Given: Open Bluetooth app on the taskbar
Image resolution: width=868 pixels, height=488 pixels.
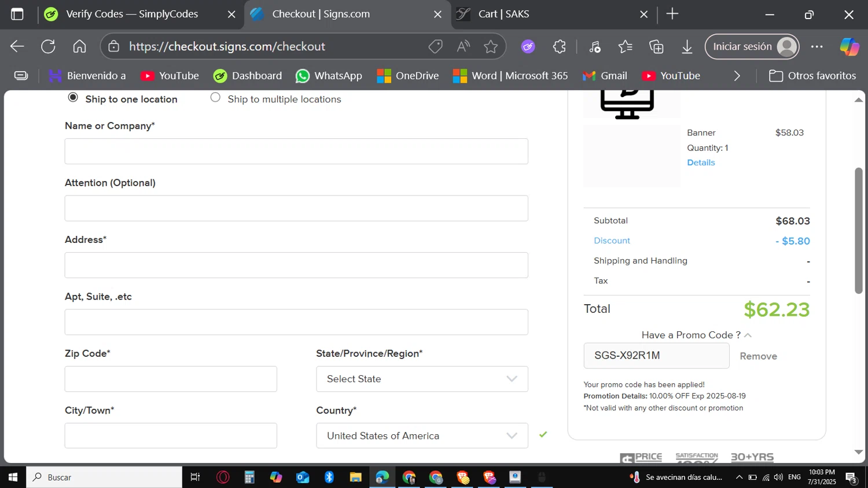Looking at the screenshot, I should click(329, 477).
